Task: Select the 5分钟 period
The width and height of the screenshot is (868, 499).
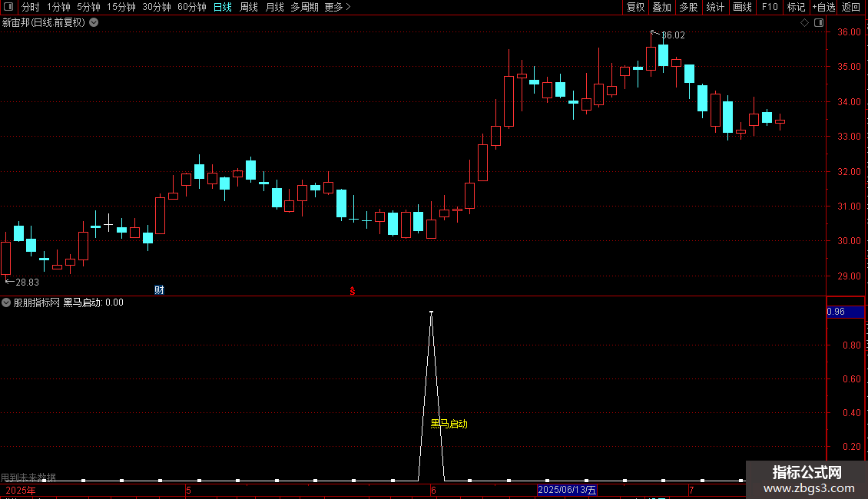Action: (x=88, y=7)
